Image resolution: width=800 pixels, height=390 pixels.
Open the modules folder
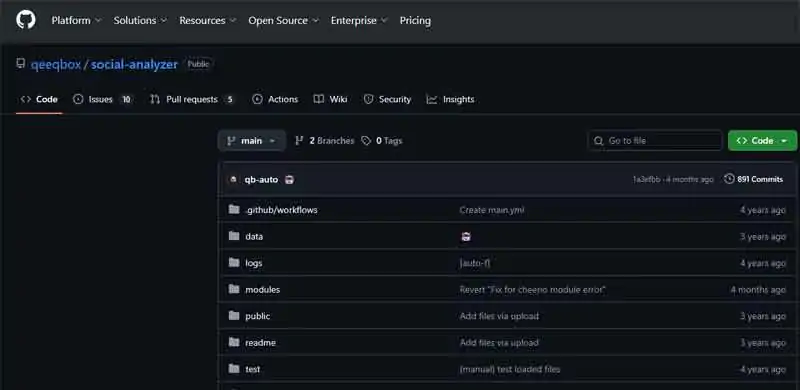point(262,290)
